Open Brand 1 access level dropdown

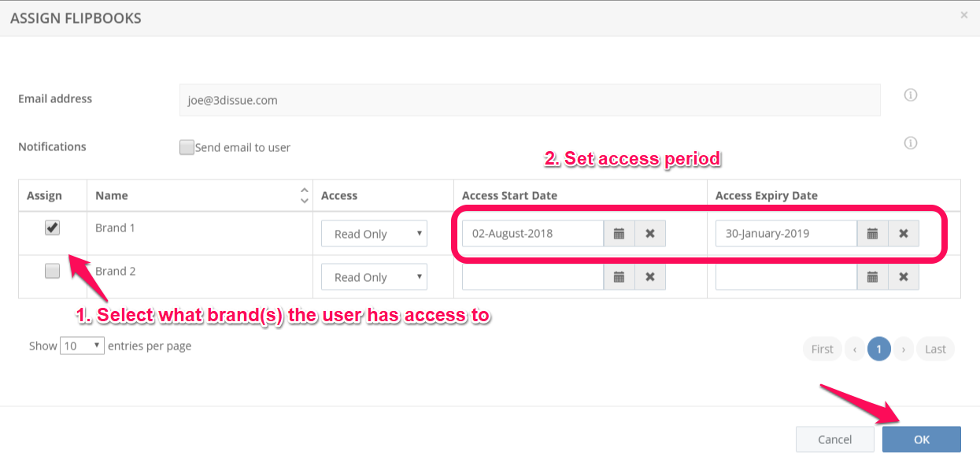pos(374,234)
